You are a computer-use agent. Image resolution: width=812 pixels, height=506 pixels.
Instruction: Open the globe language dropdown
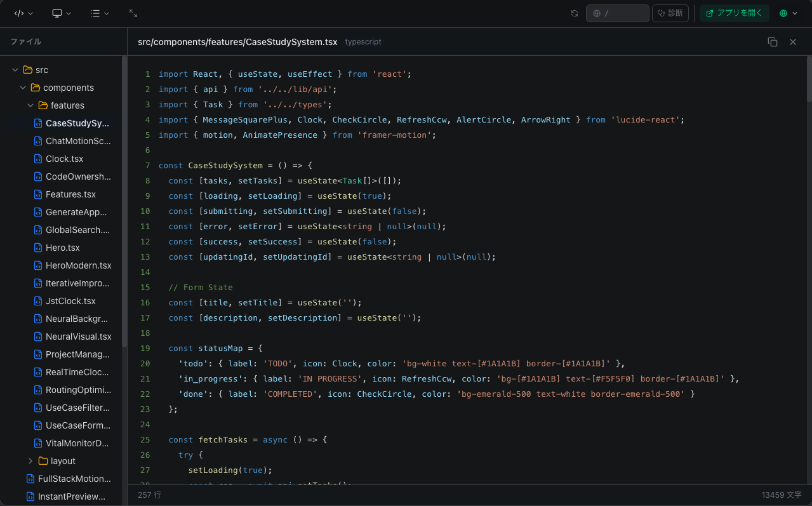[788, 13]
